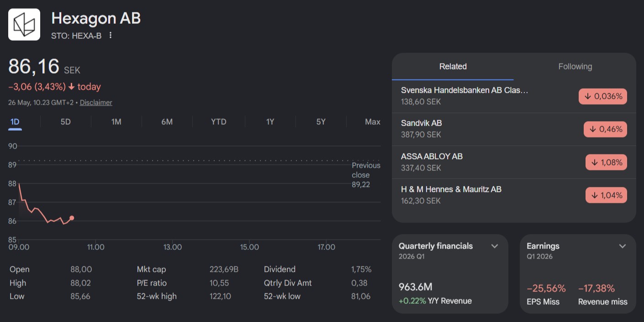The height and width of the screenshot is (322, 644).
Task: Expand the Earnings card chevron
Action: [622, 246]
